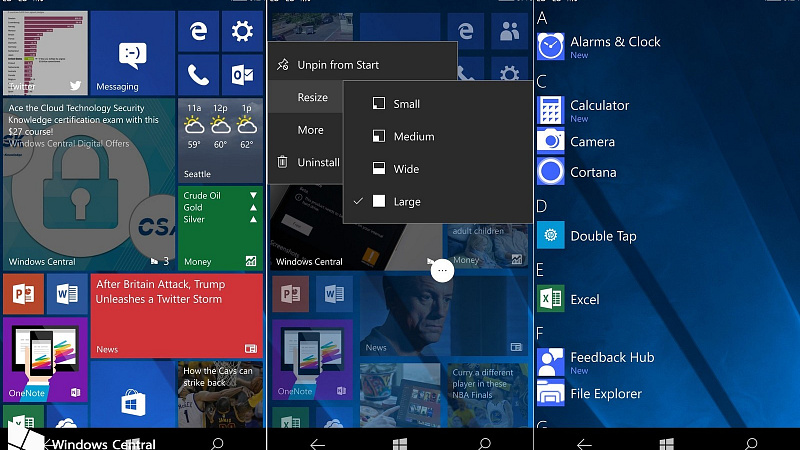Open the Store shopping bag tile

[133, 394]
